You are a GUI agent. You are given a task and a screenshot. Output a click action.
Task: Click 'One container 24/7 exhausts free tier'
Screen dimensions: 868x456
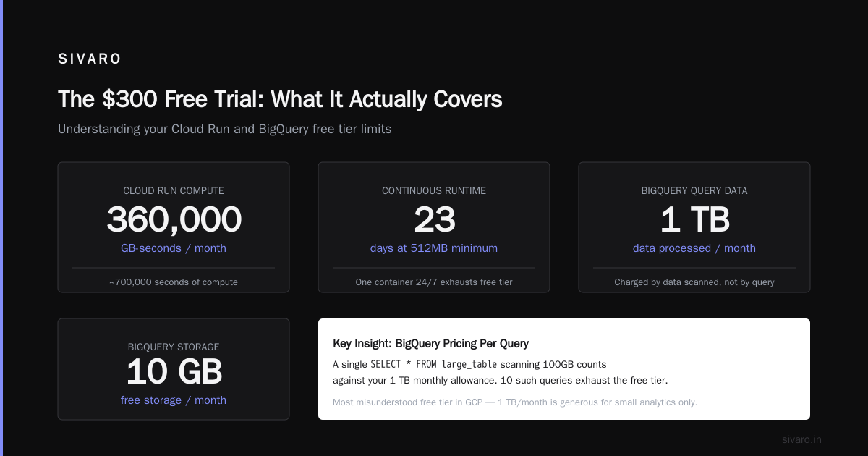tap(434, 282)
